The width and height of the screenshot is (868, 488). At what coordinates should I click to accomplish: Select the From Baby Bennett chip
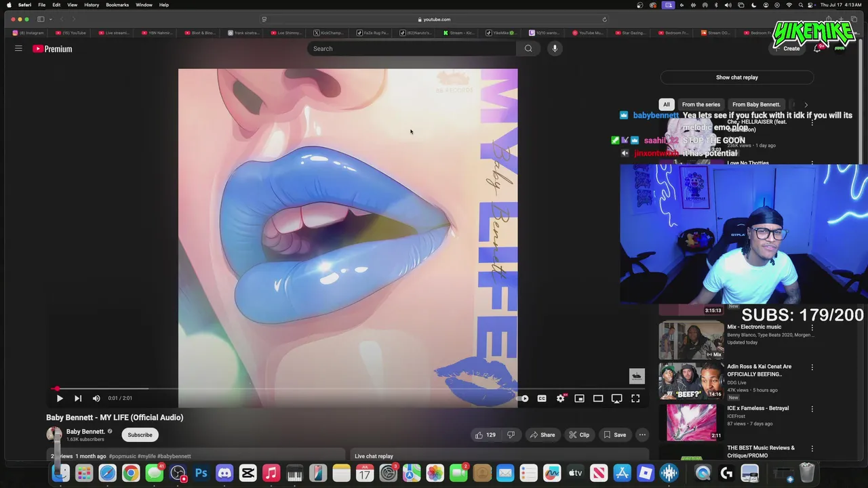756,104
